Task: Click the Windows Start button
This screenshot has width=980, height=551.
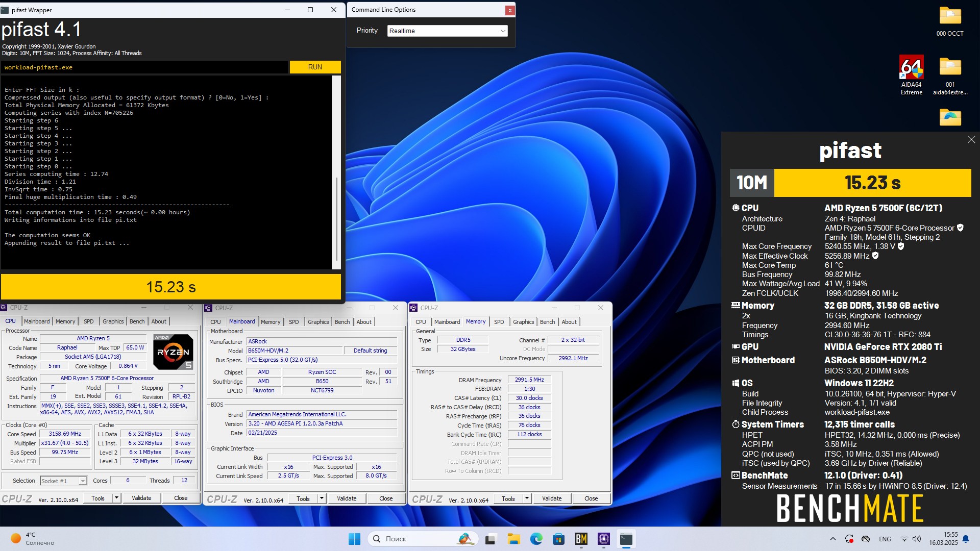Action: (x=354, y=539)
